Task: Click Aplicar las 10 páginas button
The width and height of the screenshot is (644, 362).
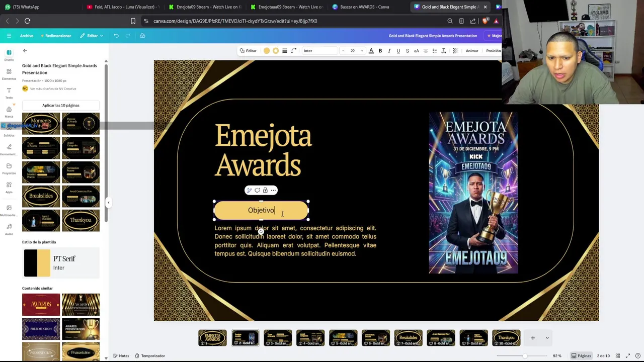Action: tap(61, 106)
